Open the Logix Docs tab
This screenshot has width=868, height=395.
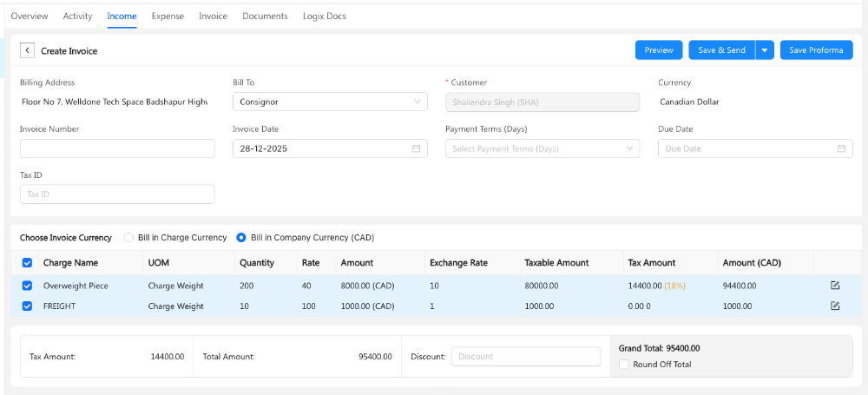click(x=324, y=16)
